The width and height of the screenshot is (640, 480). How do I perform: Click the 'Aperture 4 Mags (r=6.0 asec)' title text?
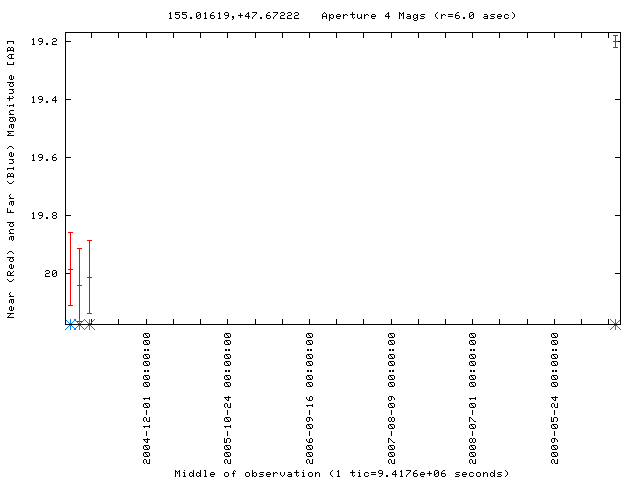coord(418,16)
